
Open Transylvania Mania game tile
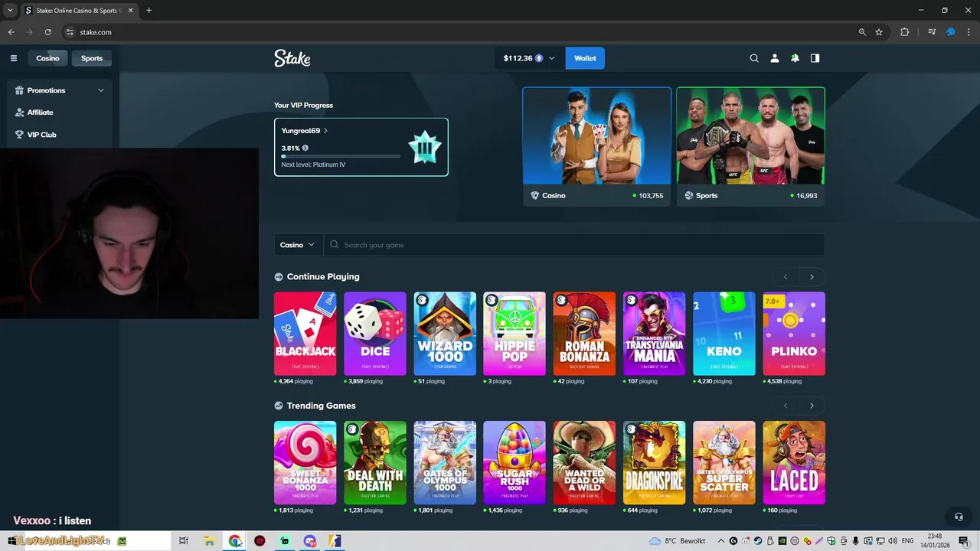click(x=655, y=334)
